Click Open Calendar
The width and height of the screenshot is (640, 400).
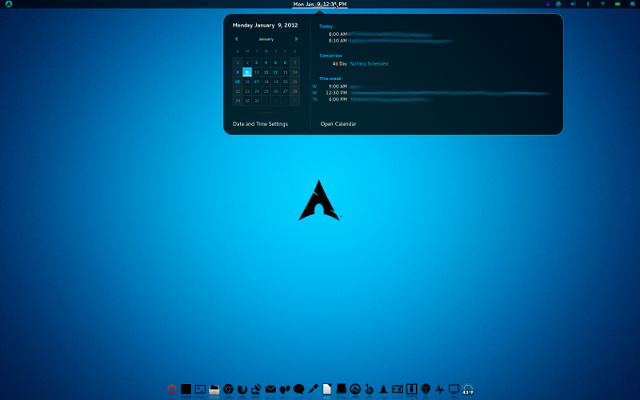[x=338, y=124]
